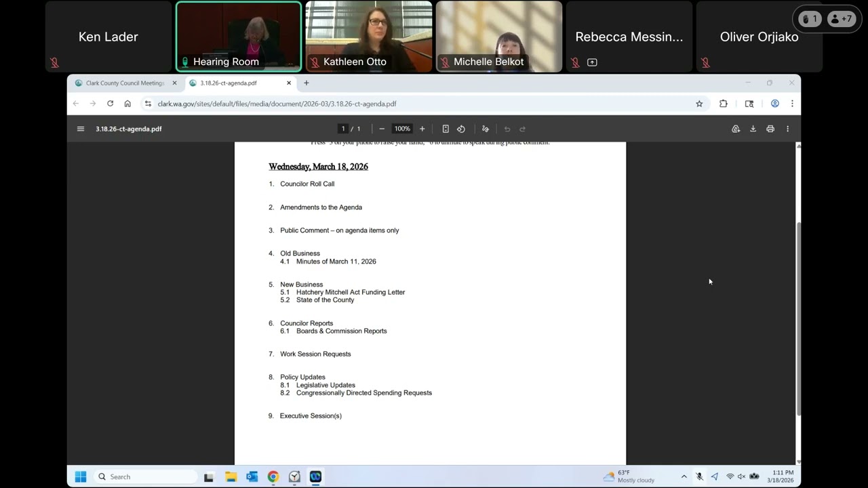Zoom out of the PDF document
This screenshot has width=868, height=488.
point(382,129)
